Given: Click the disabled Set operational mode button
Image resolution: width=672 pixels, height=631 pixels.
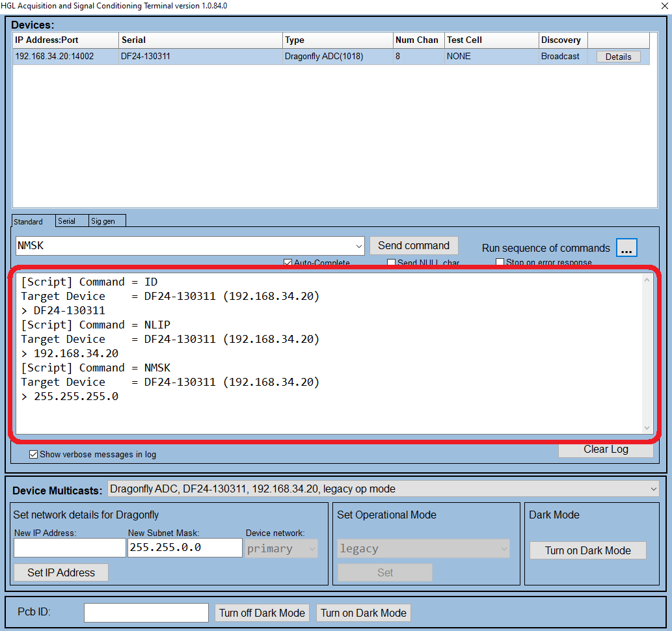Looking at the screenshot, I should pyautogui.click(x=385, y=572).
